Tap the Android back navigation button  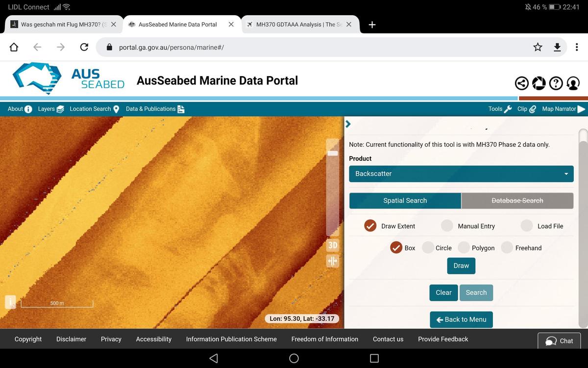(214, 358)
